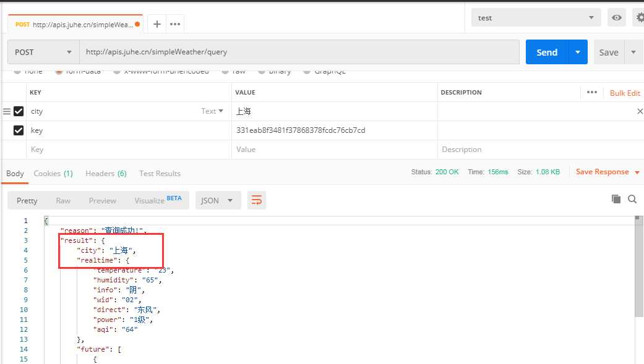Click the 1.08 KB response size text
This screenshot has height=364, width=644.
pyautogui.click(x=547, y=172)
